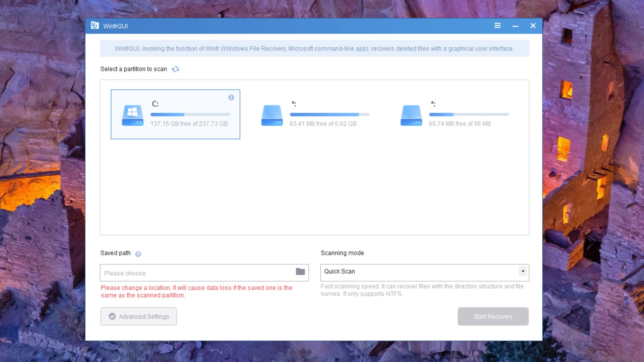Select the C: Windows drive icon
The width and height of the screenshot is (644, 362).
point(133,115)
